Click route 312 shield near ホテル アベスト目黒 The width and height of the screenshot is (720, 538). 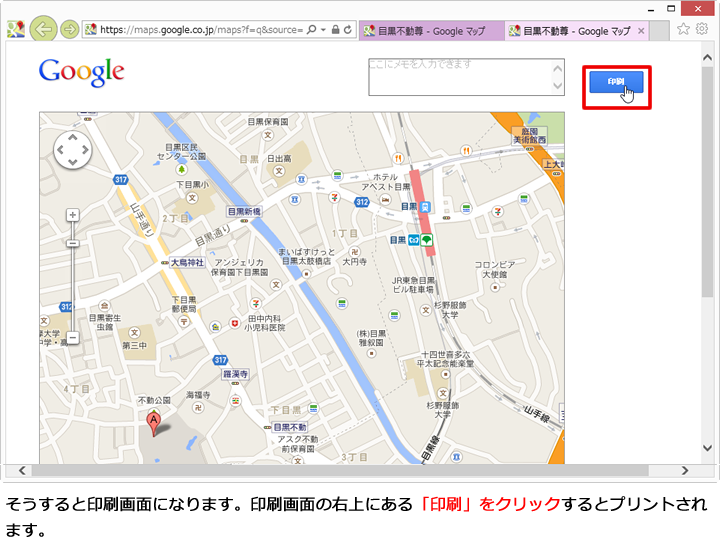click(362, 202)
